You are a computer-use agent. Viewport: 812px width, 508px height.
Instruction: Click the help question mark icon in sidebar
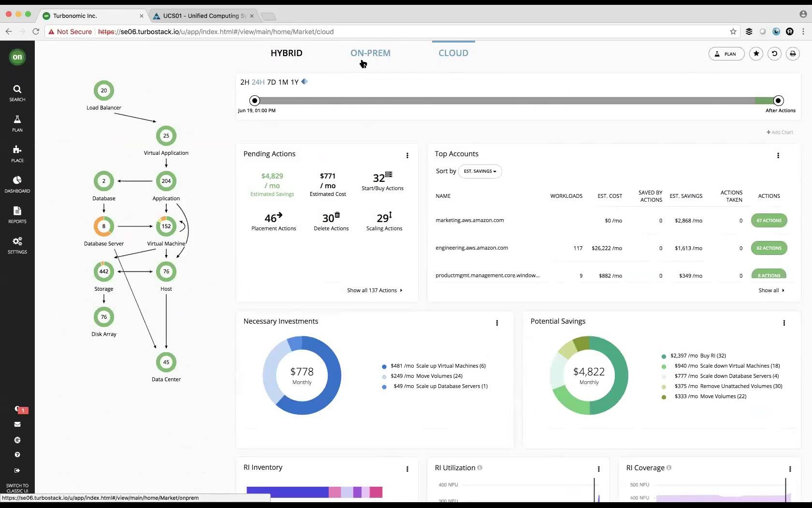(17, 455)
